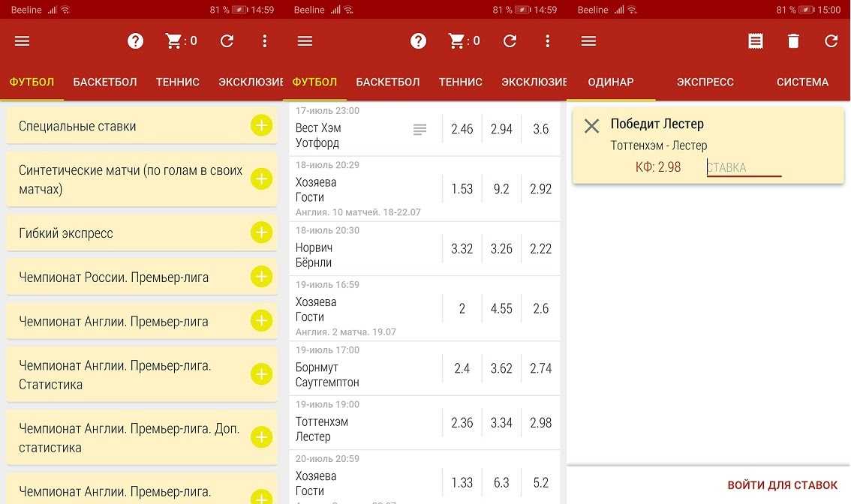Pick odds 2.36 for Тоттенхэм win
The height and width of the screenshot is (504, 851).
click(462, 422)
